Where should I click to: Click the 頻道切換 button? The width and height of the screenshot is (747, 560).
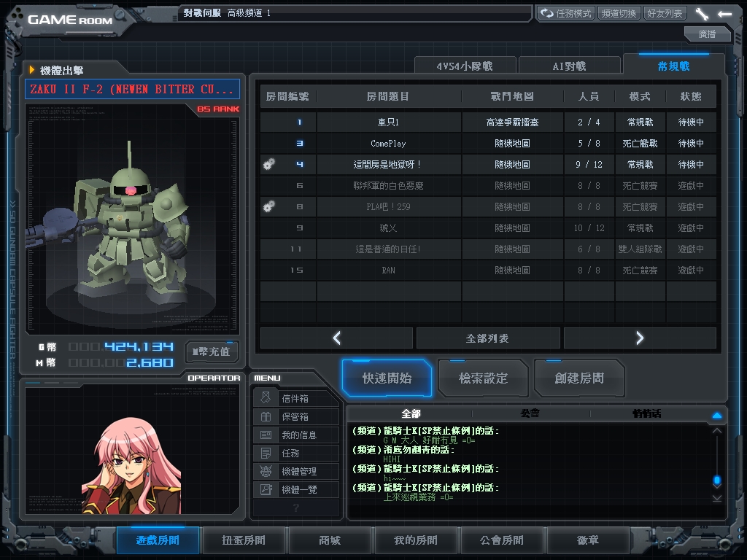coord(619,13)
